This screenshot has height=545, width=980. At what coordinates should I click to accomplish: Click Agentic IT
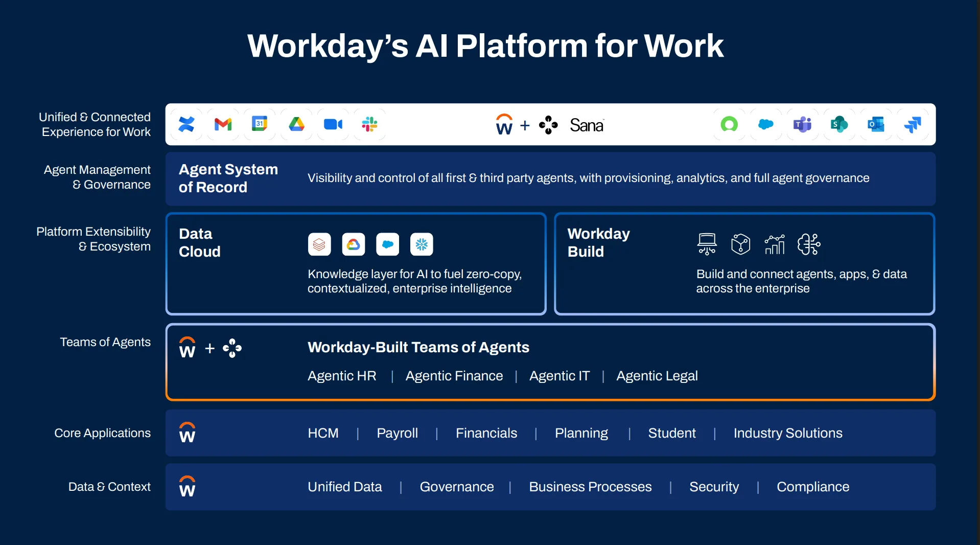[559, 376]
